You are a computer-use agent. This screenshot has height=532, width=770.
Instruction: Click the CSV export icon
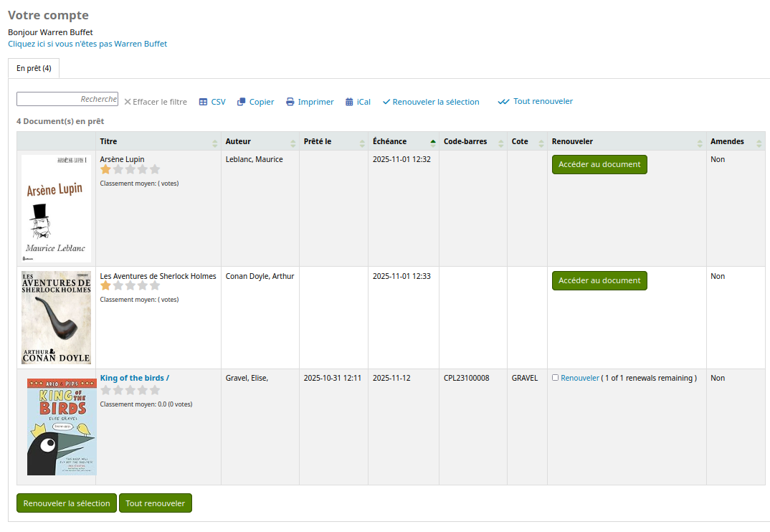[x=204, y=102]
